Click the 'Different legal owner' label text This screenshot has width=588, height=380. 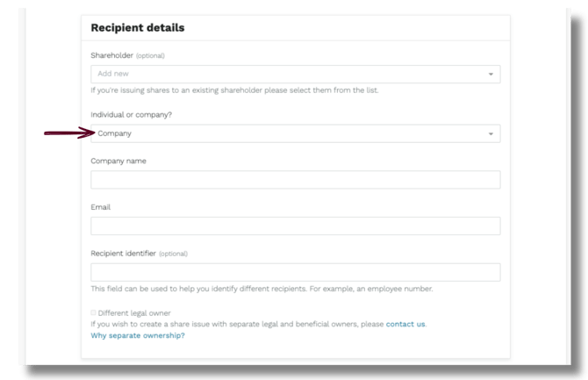(x=135, y=312)
